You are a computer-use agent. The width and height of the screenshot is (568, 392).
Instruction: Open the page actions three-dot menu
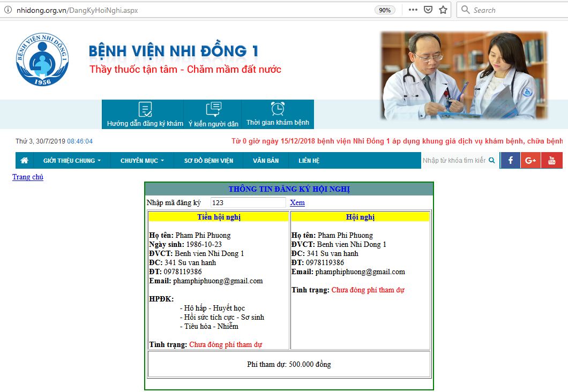[x=413, y=10]
